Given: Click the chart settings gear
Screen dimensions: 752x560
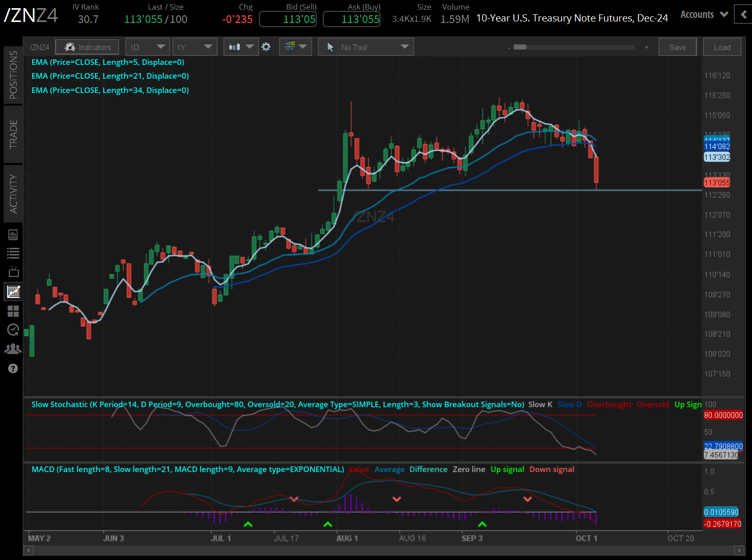Looking at the screenshot, I should pos(266,46).
